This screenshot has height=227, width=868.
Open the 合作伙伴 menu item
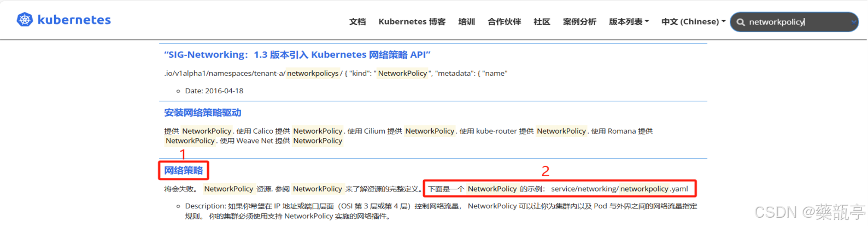[505, 22]
